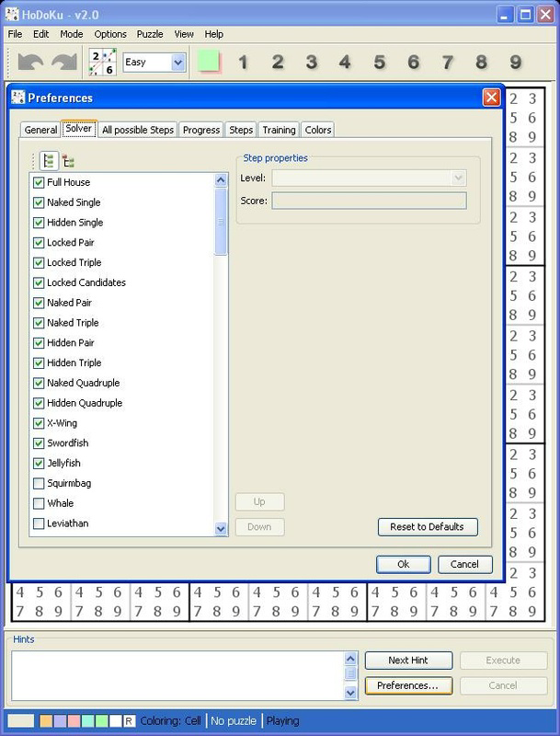Image resolution: width=560 pixels, height=736 pixels.
Task: Uncheck the Swordfish checkbox
Action: point(39,443)
